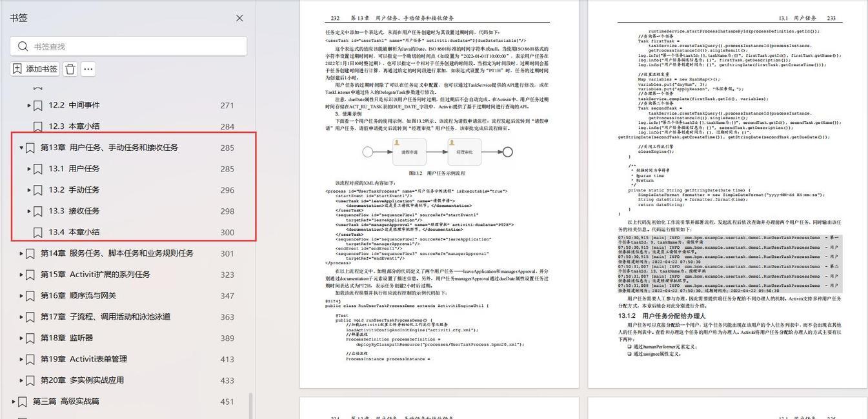Viewport: 868px width, 419px height.
Task: Click the bookmark icon beside 13.1 用户任务
Action: pos(38,169)
